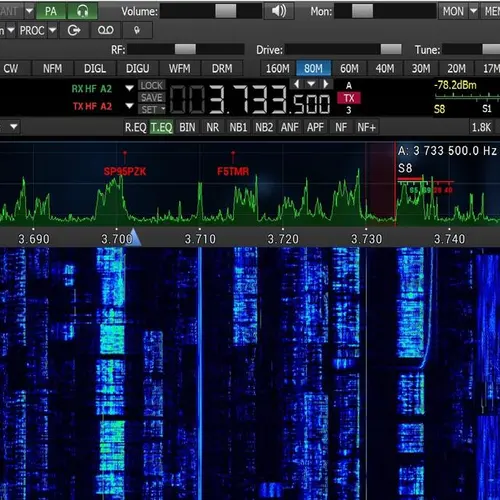Viewport: 500px width, 500px height.
Task: Expand the RX HF A2 dropdown
Action: (129, 88)
